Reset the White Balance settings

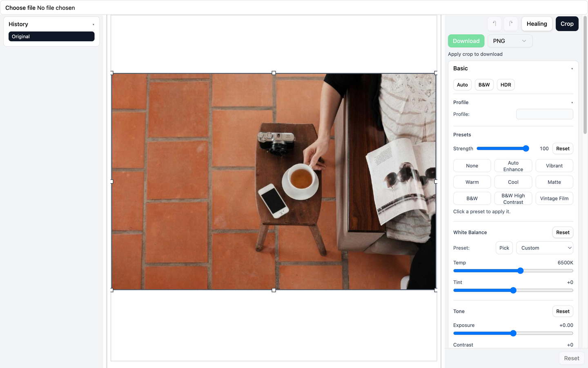(x=562, y=232)
